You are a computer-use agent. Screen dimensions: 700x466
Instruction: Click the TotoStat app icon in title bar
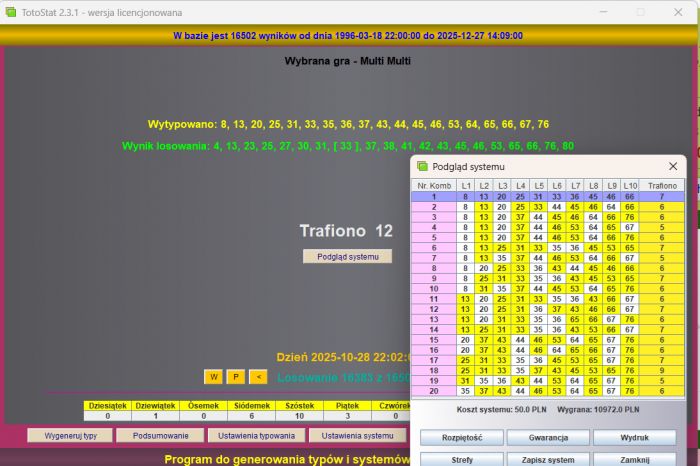tap(10, 12)
